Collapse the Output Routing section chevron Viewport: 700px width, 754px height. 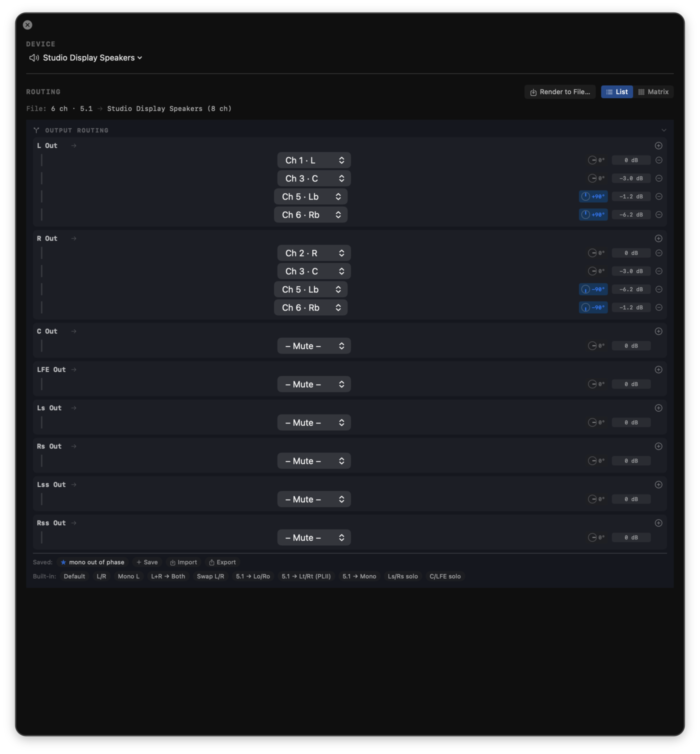tap(664, 130)
